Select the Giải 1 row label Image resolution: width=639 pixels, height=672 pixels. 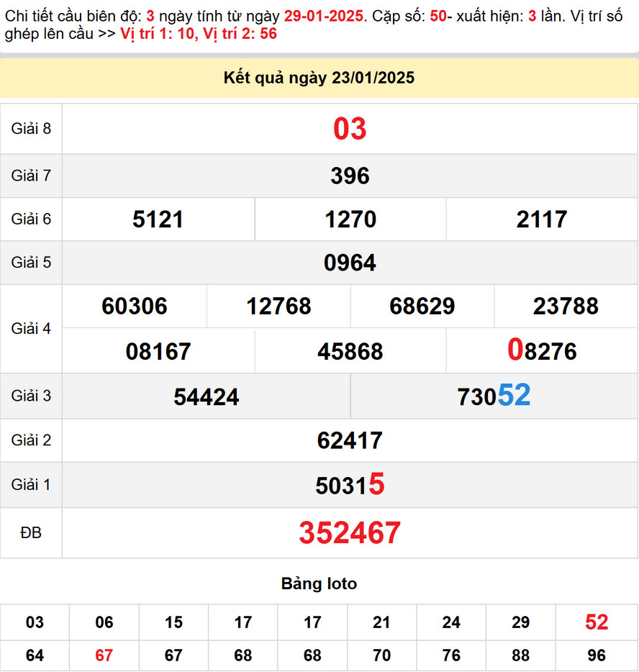point(31,485)
